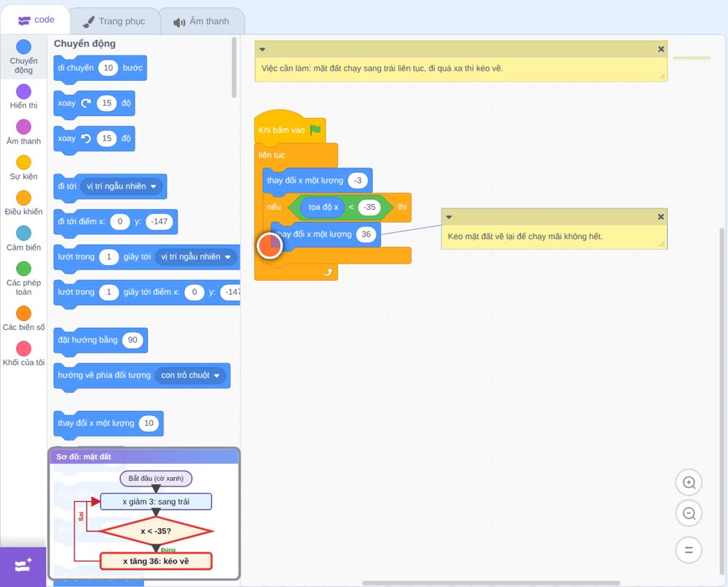Image resolution: width=728 pixels, height=587 pixels.
Task: Click the steps value 10 in 'di chuyển'
Action: coord(108,68)
